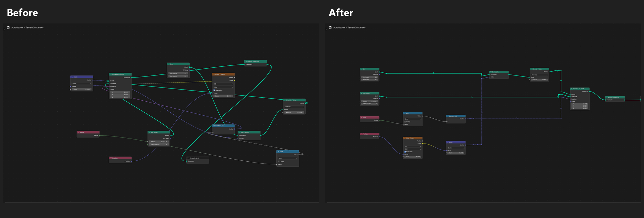Open Sine function dropdown in Before panel
Image resolution: width=644 pixels, height=218 pixels.
(288, 158)
